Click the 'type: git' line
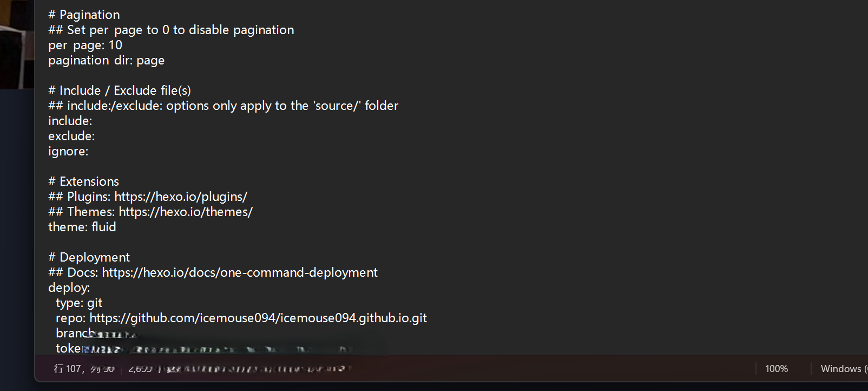This screenshot has width=868, height=391. [79, 303]
